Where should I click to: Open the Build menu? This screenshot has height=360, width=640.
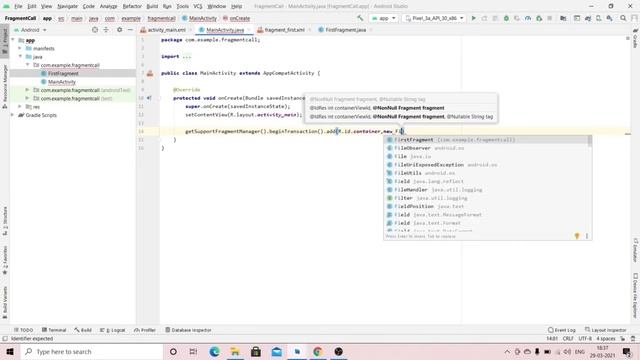pyautogui.click(x=152, y=6)
